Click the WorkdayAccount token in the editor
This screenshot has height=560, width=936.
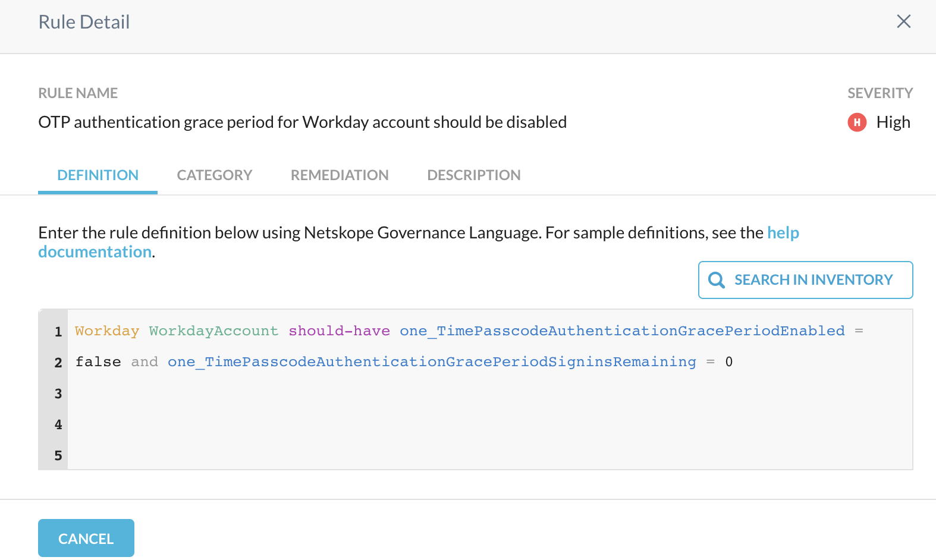tap(213, 331)
